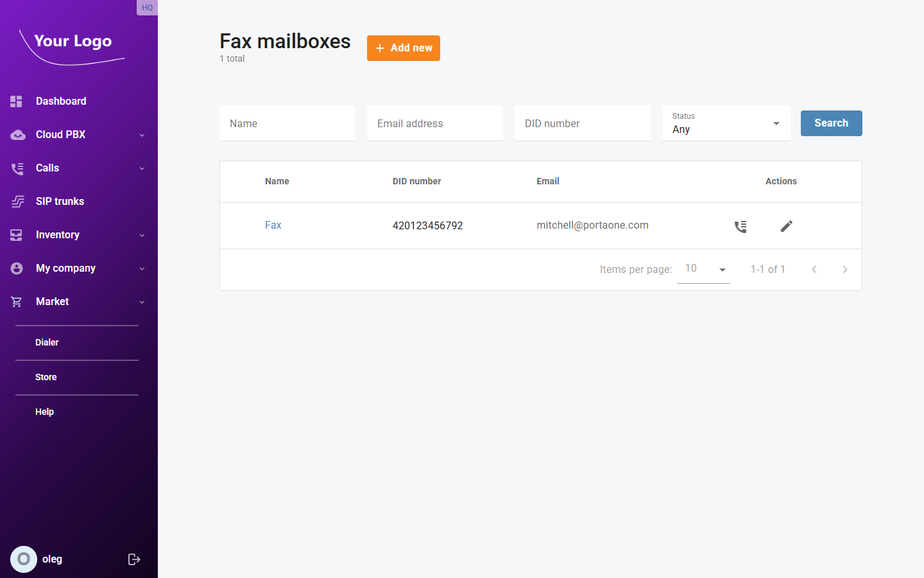Open the Dialer menu item
The image size is (924, 578).
pos(47,342)
